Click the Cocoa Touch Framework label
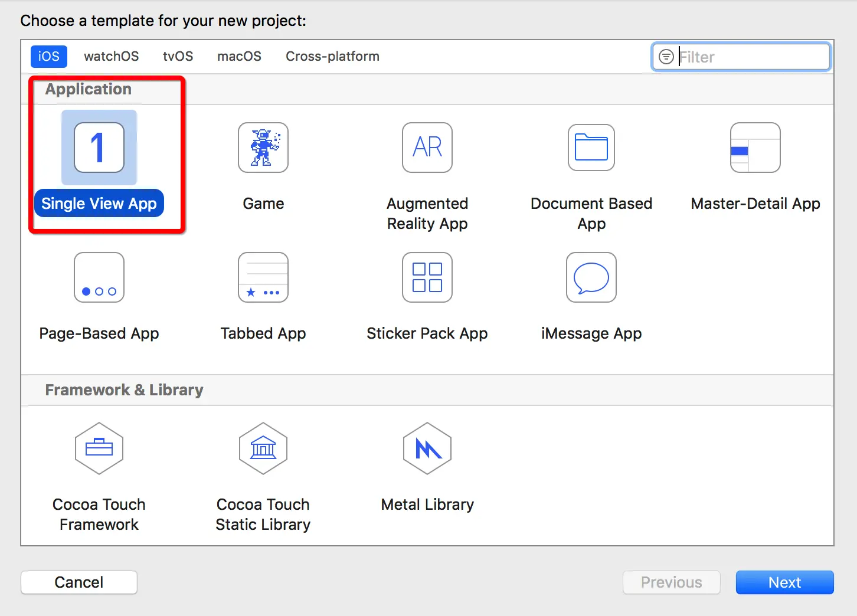The height and width of the screenshot is (616, 857). pos(99,515)
